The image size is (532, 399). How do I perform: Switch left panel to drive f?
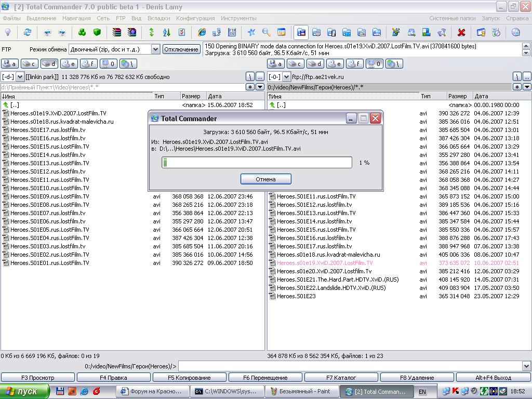(x=89, y=63)
